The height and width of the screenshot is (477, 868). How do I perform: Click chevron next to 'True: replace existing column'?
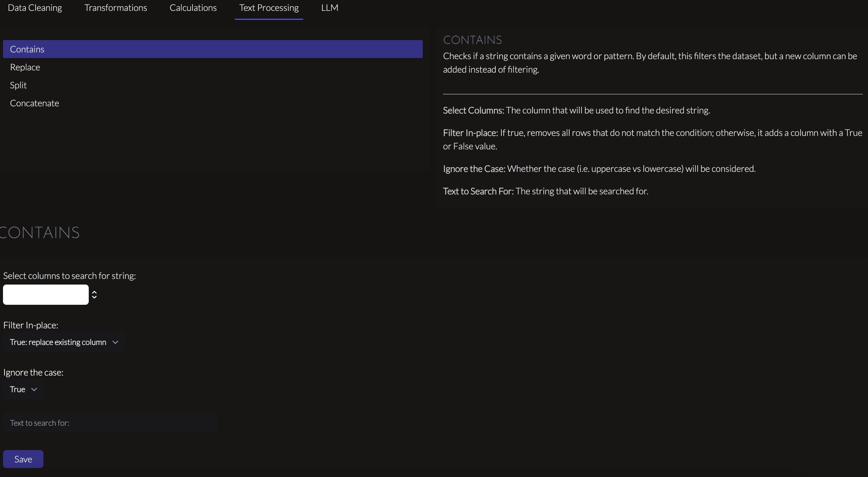115,342
